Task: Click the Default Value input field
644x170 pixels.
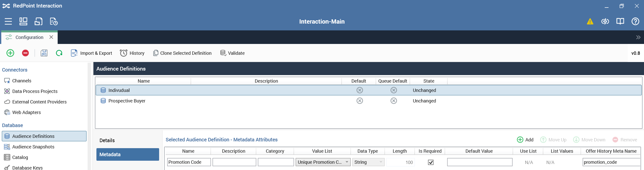Action: 480,162
